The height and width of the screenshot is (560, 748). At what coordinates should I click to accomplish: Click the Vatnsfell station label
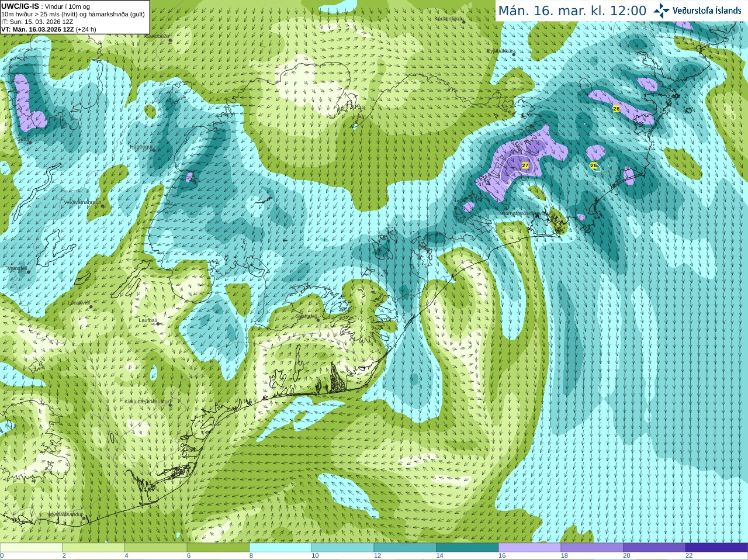point(18,268)
